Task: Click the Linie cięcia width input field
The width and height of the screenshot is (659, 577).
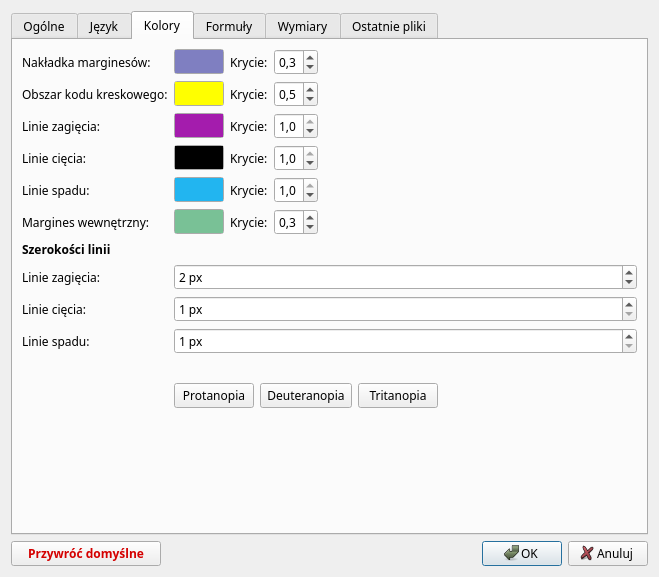Action: tap(397, 309)
